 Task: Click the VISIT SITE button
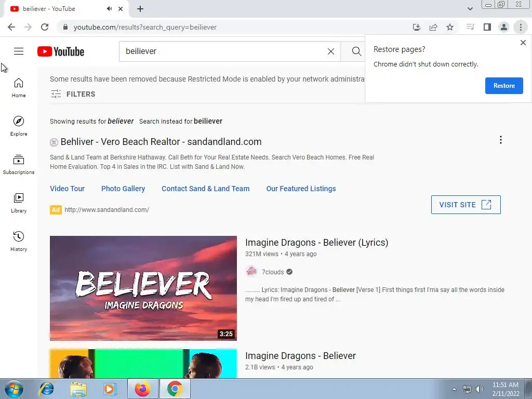(x=465, y=205)
